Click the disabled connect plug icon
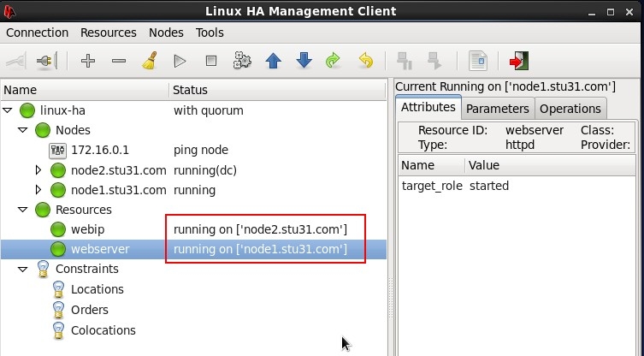This screenshot has width=644, height=356. [16, 62]
